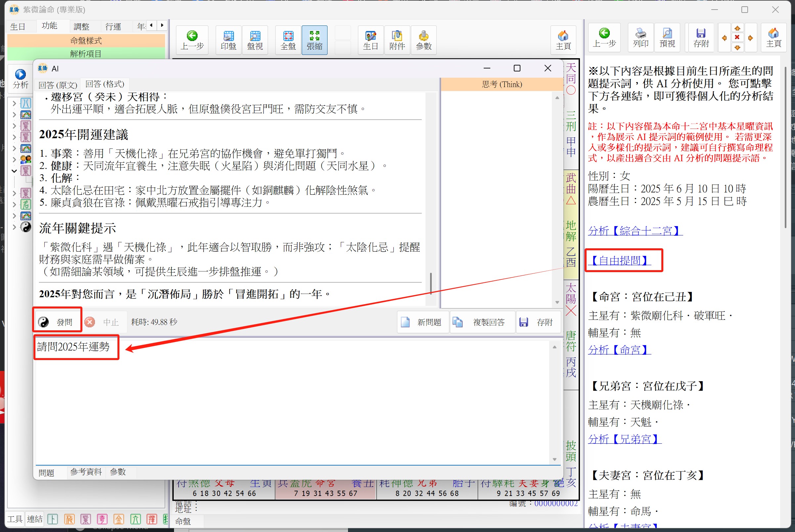
Task: Select the 全盤 full chart icon
Action: point(288,40)
